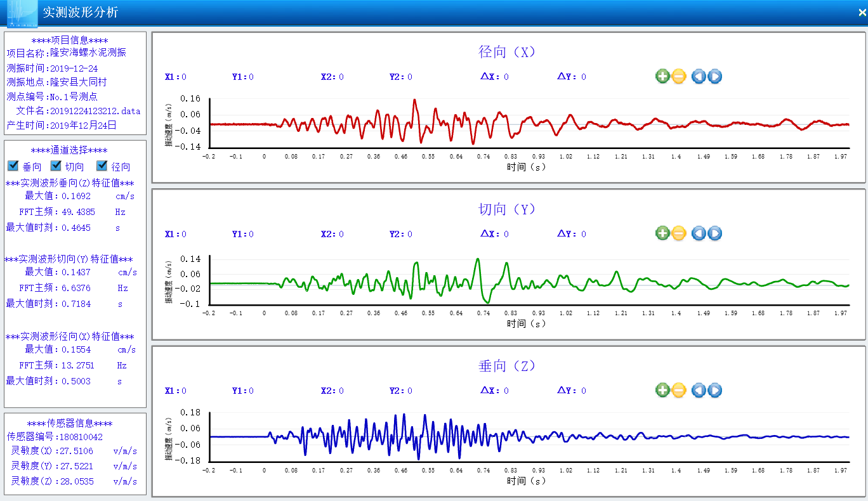
Task: Click the red radial waveform peak
Action: 414,101
